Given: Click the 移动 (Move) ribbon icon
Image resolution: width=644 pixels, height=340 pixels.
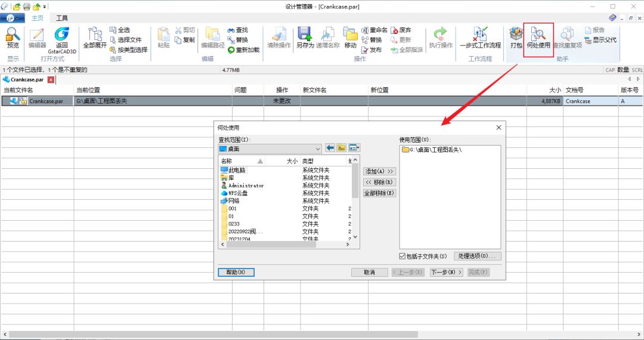Looking at the screenshot, I should coord(350,36).
